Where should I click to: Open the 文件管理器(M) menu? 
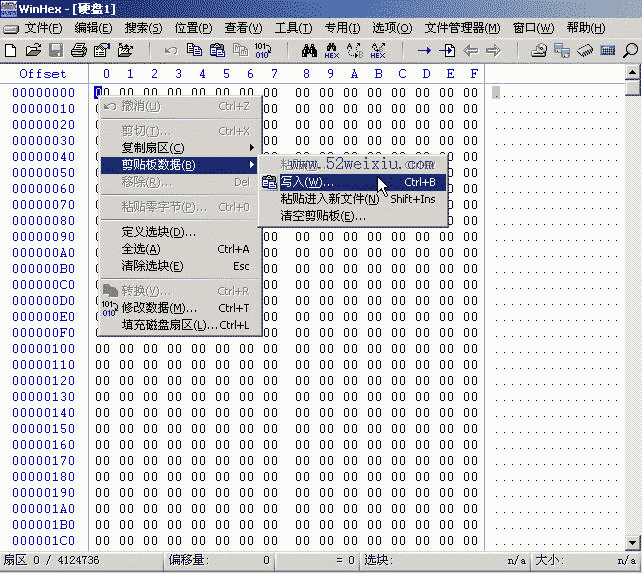coord(462,28)
